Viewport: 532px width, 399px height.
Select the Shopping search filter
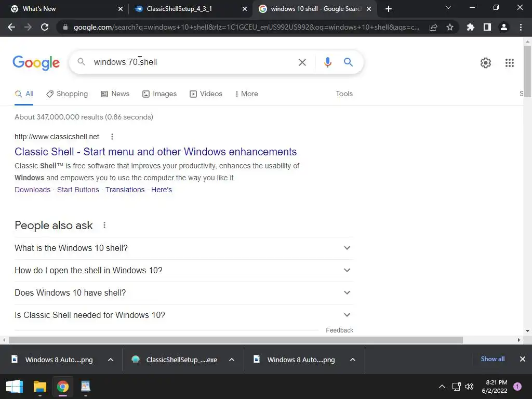(x=67, y=94)
